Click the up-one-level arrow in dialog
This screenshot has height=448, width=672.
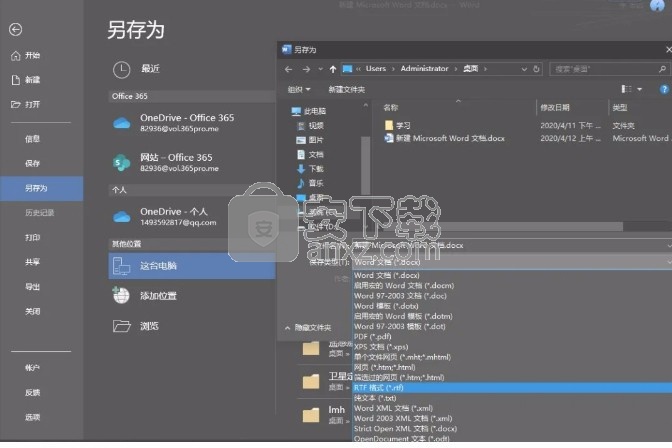[333, 69]
